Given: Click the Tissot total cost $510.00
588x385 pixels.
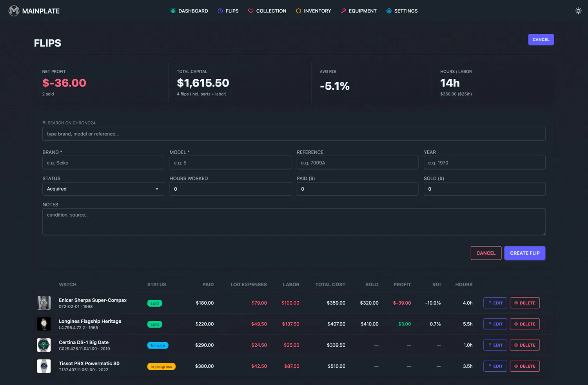Looking at the screenshot, I should click(x=336, y=367).
